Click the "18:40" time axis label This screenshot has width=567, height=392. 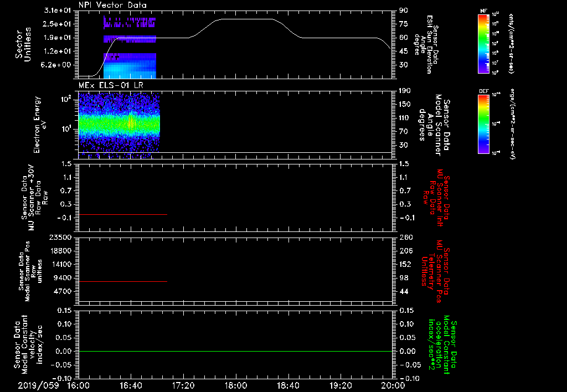[x=288, y=385]
